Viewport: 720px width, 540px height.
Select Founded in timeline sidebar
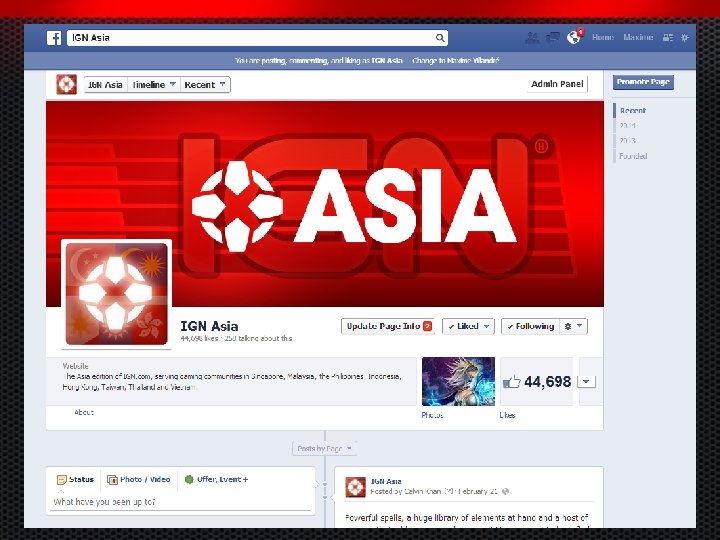[633, 156]
